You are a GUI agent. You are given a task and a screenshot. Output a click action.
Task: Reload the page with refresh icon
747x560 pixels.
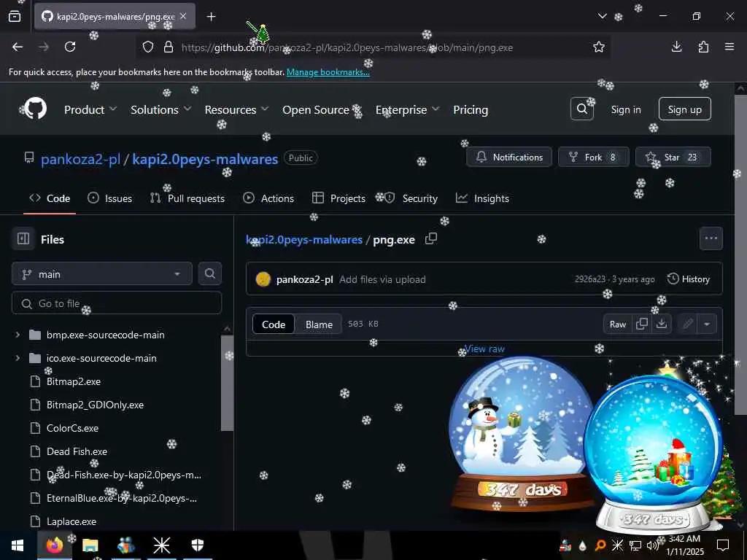[x=70, y=47]
